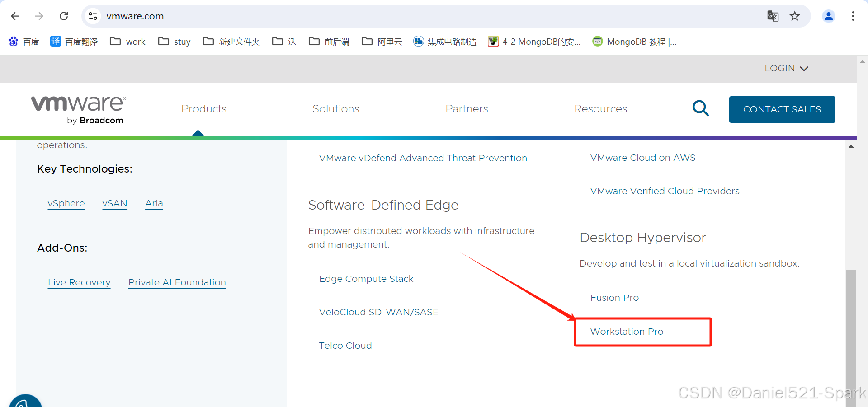Open the VMware Cloud on AWS link
Viewport: 868px width, 407px height.
coord(643,158)
